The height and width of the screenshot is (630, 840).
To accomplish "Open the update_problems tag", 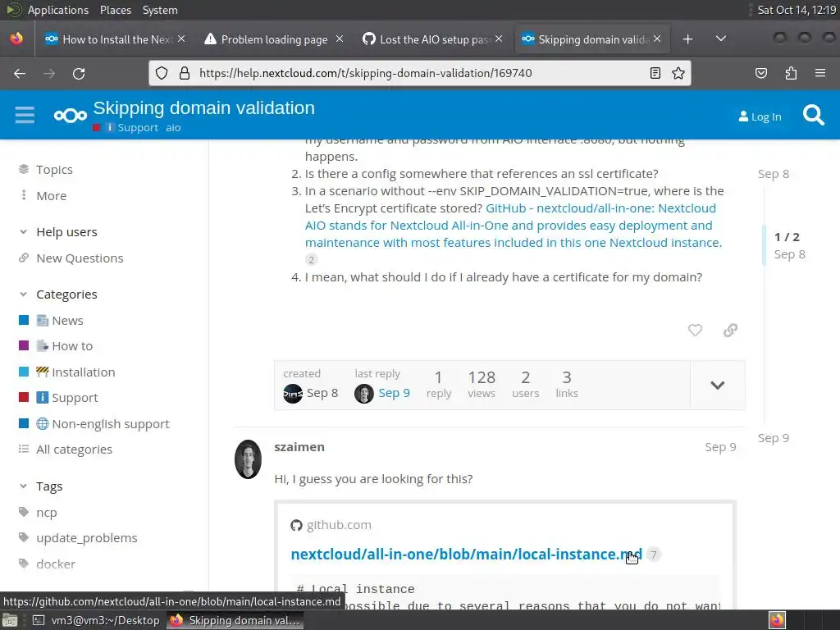I will pyautogui.click(x=87, y=538).
